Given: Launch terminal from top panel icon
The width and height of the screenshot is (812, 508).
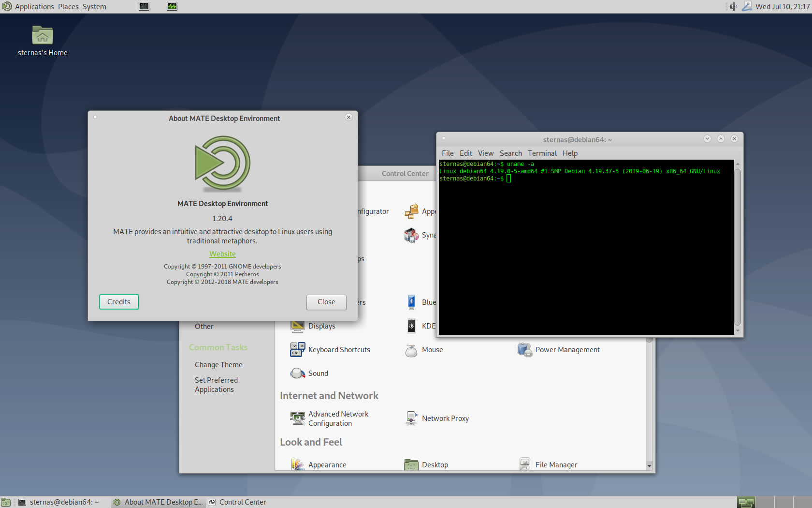Looking at the screenshot, I should [x=144, y=6].
